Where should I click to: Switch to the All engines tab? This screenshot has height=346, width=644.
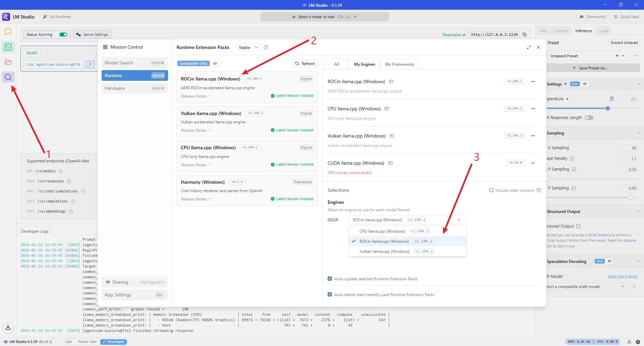click(337, 64)
